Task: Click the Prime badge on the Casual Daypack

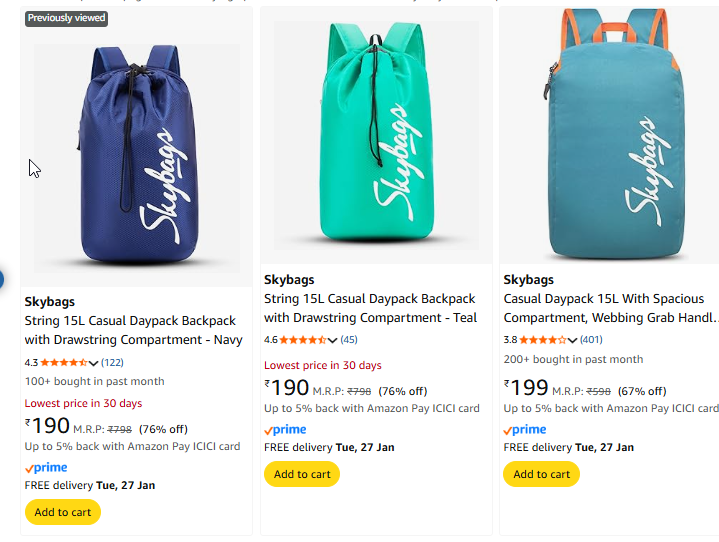Action: click(525, 429)
